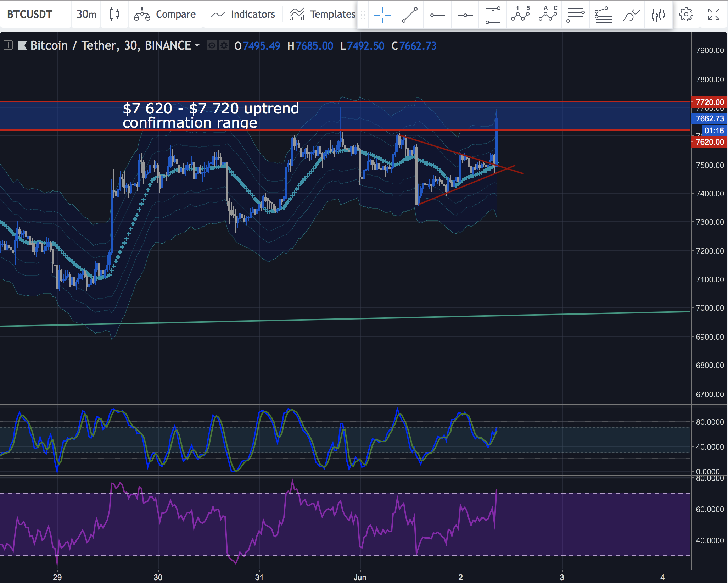
Task: Open series format gear in legend
Action: [x=224, y=46]
